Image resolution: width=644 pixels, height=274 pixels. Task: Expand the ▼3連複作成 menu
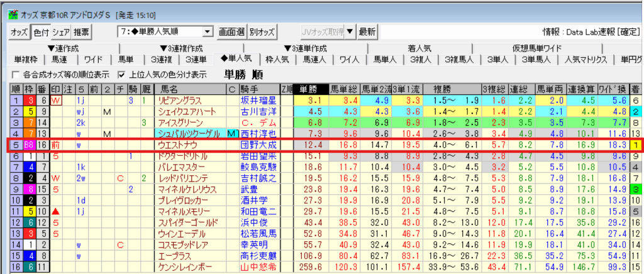point(177,48)
